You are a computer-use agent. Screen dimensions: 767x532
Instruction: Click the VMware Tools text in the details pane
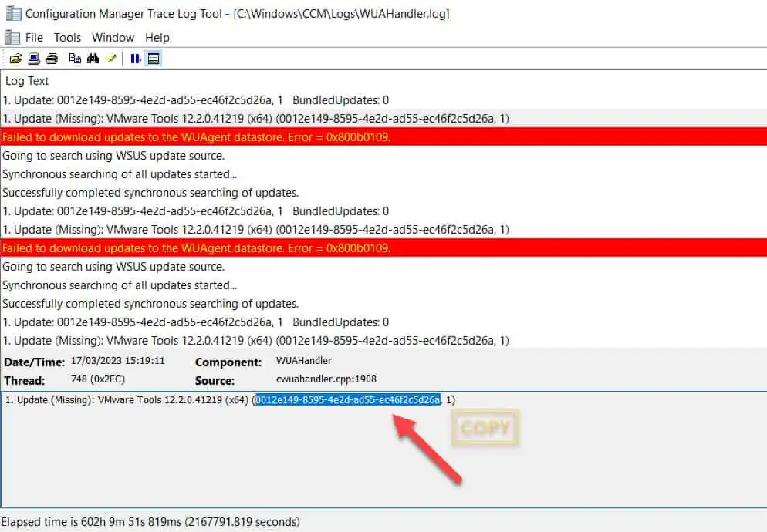click(x=130, y=400)
